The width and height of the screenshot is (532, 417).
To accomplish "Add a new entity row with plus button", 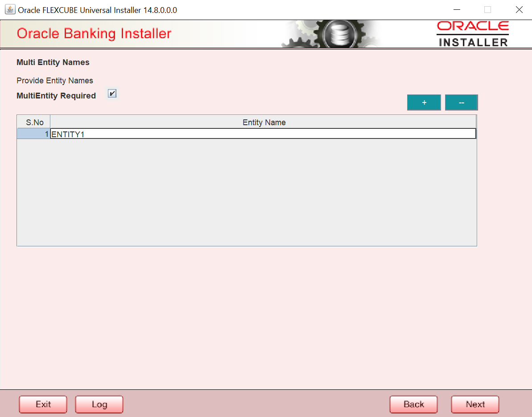I will (424, 102).
